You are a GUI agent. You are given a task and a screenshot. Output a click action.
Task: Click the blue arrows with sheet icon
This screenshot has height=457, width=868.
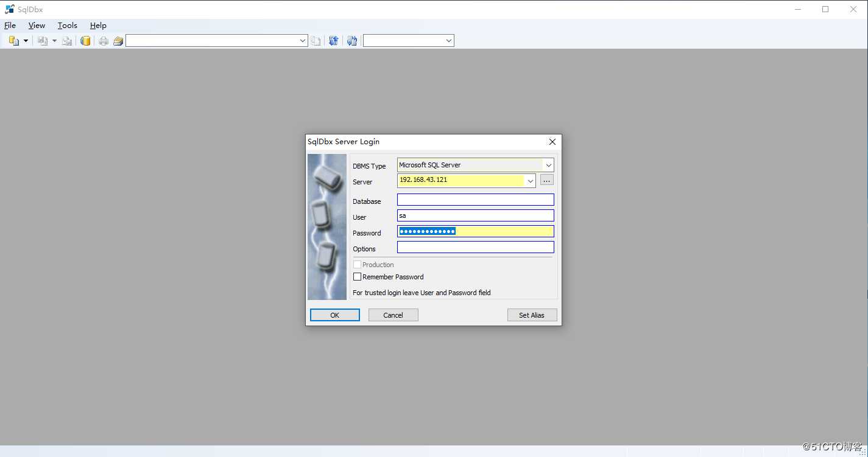click(x=352, y=41)
